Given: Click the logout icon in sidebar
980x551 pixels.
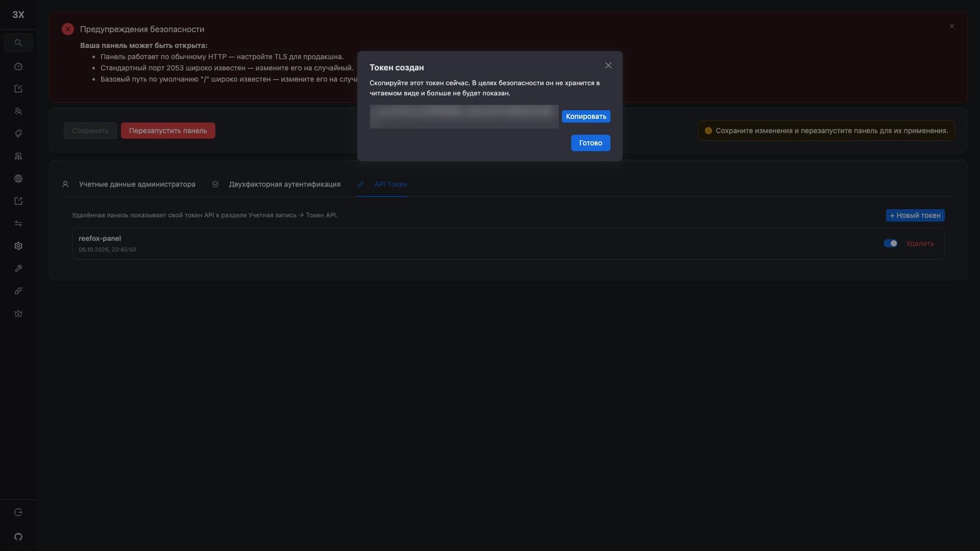Looking at the screenshot, I should tap(18, 512).
